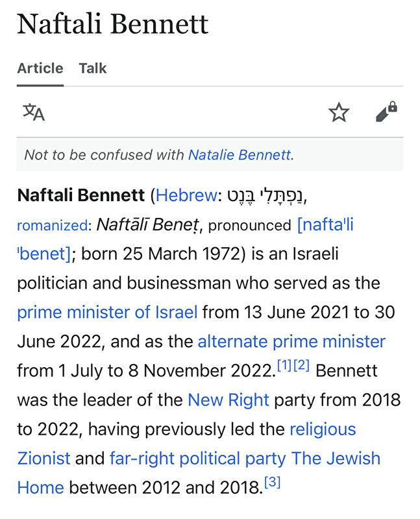Open the romanized link

click(52, 225)
